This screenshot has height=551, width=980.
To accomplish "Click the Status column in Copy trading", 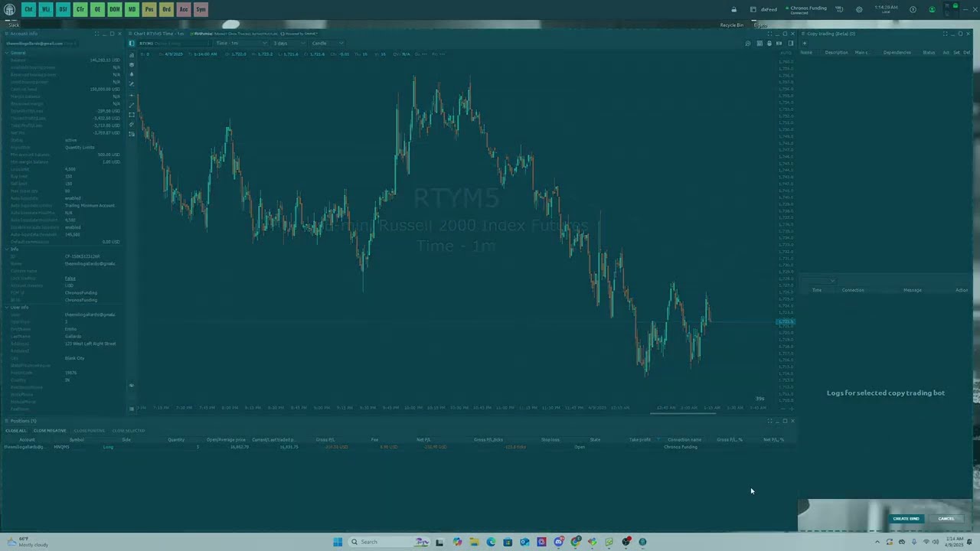I will click(929, 52).
